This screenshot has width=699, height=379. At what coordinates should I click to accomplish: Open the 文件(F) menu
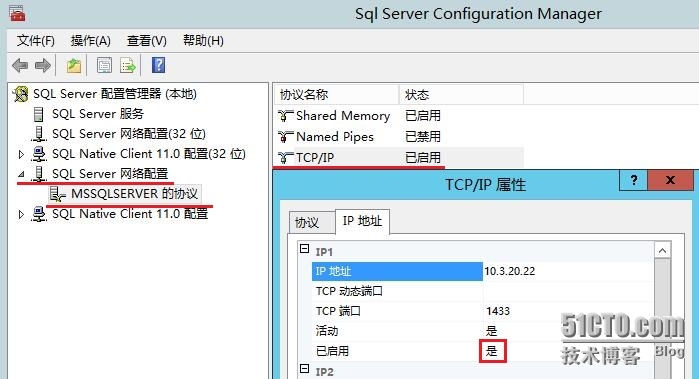[36, 41]
